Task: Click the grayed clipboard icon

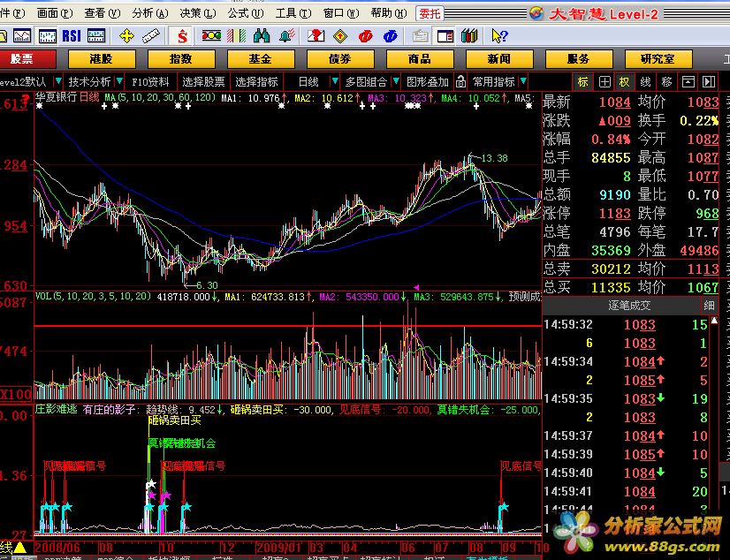Action: click(421, 36)
